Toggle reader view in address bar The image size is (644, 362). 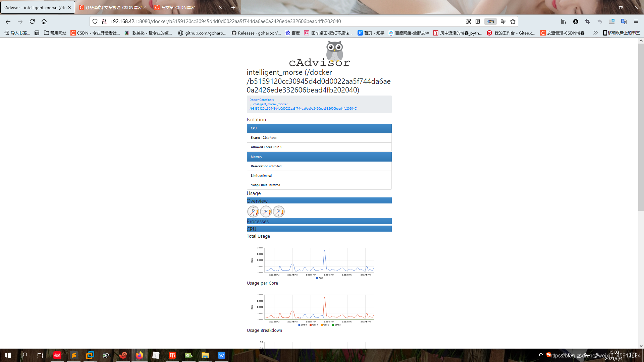[478, 21]
